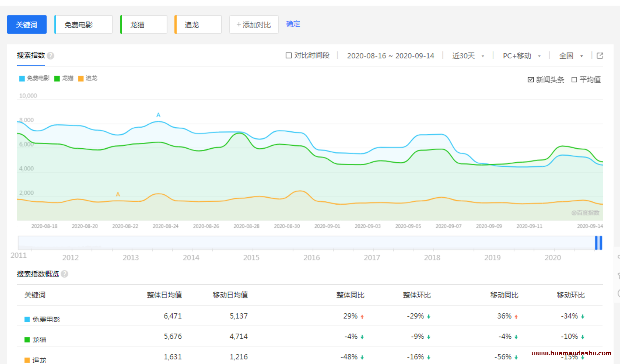Check the 平均值 checkbox

(x=574, y=80)
